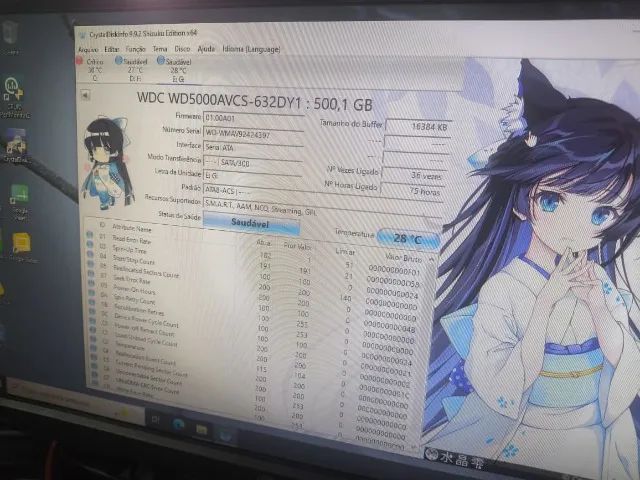Select the Saudável disk D: F: at 27 °C

[x=132, y=69]
